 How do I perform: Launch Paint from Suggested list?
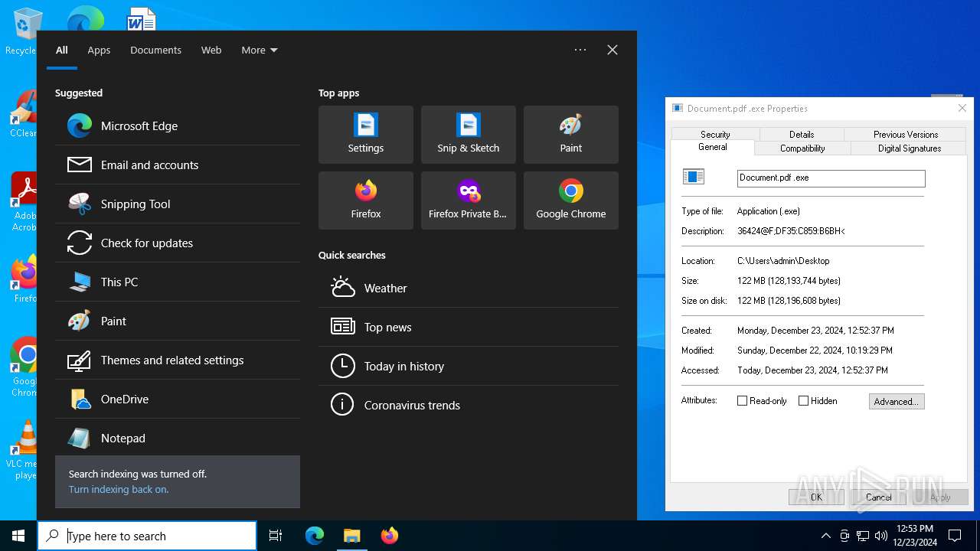[178, 321]
